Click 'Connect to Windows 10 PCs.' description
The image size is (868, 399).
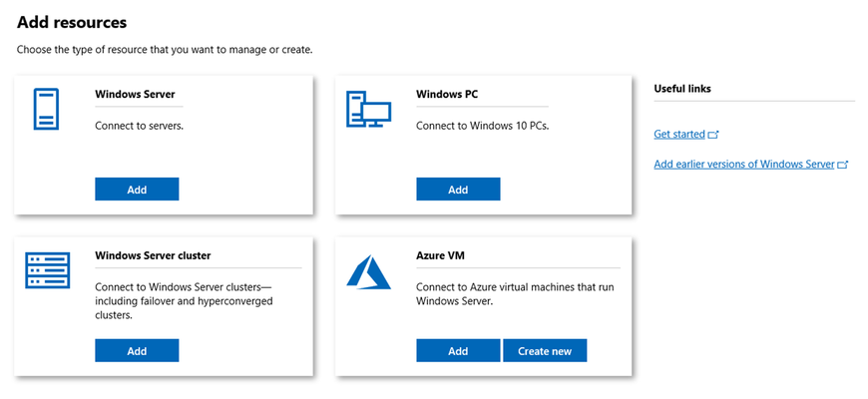click(x=482, y=126)
